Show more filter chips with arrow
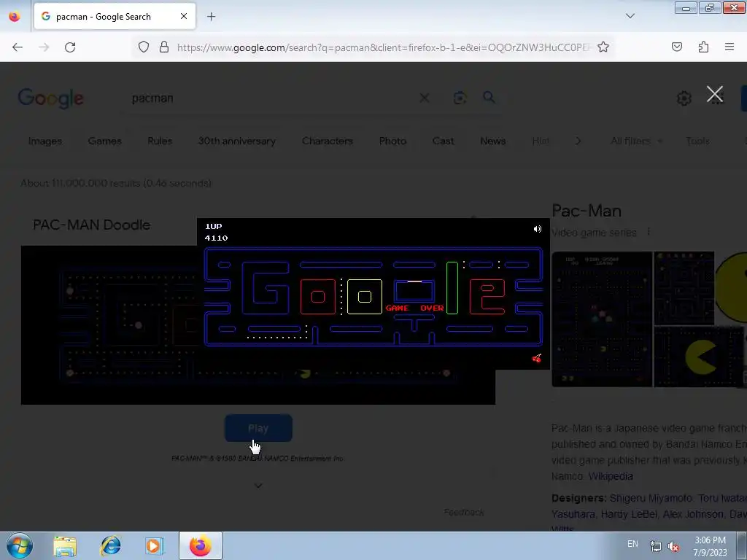This screenshot has height=560, width=747. pyautogui.click(x=578, y=141)
